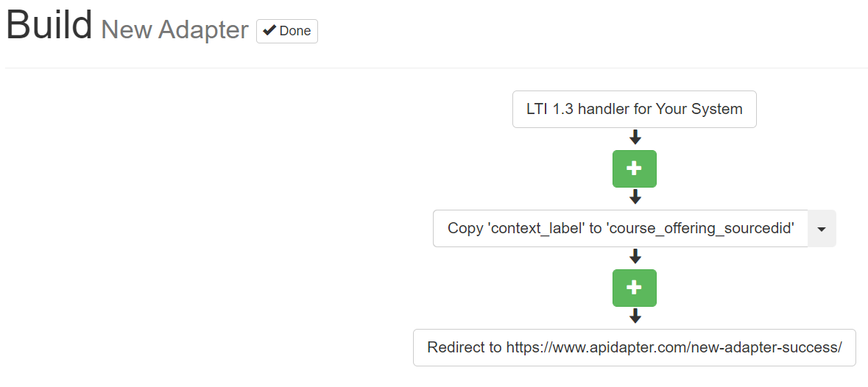Screen dimensions: 868x387
Task: Click the 'New Adapter' subtitle
Action: pos(174,30)
